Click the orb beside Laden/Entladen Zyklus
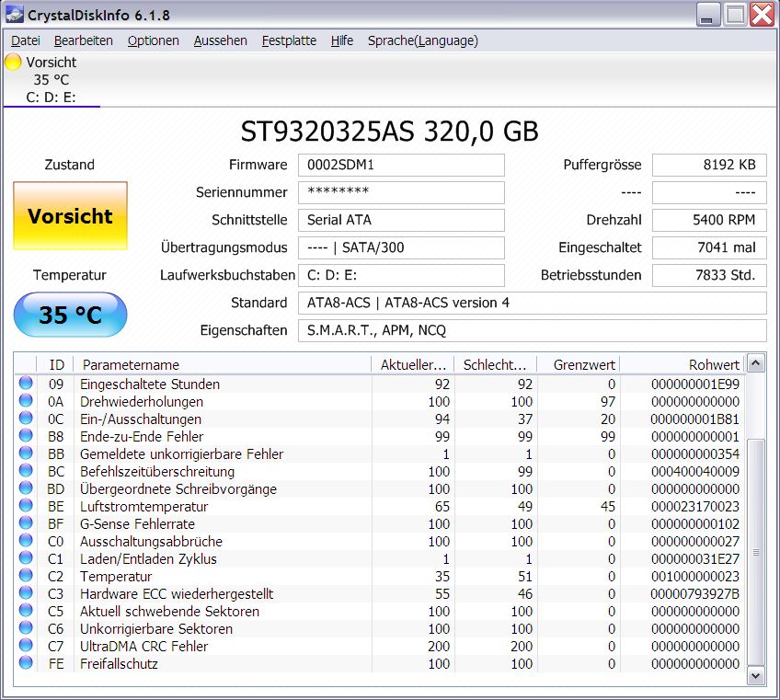Image resolution: width=780 pixels, height=700 pixels. [26, 557]
